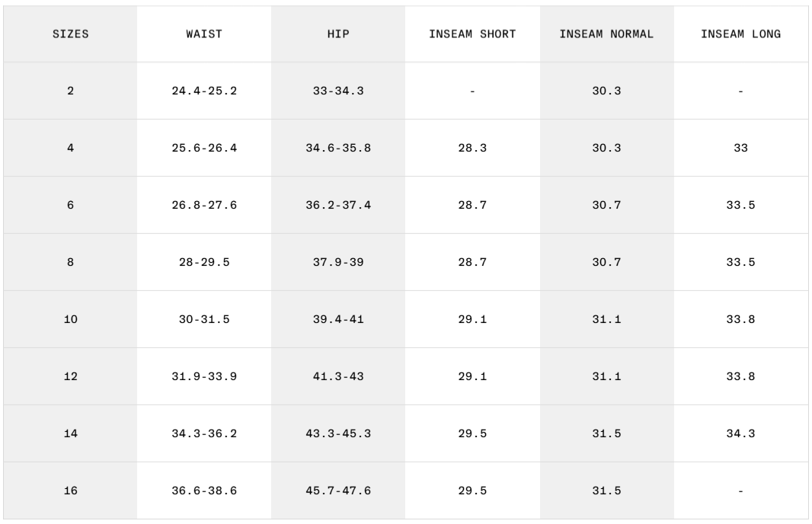Select waist value 24.4-25.2
The height and width of the screenshot is (524, 812).
click(x=204, y=91)
